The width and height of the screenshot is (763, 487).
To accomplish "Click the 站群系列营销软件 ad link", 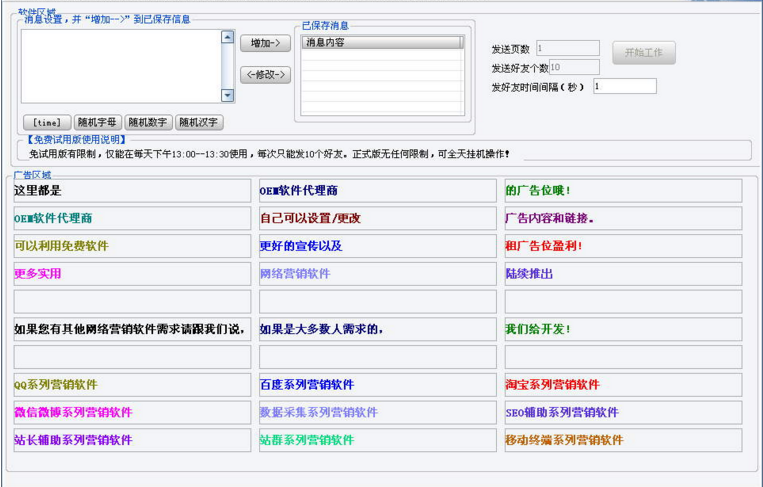I will (x=307, y=440).
